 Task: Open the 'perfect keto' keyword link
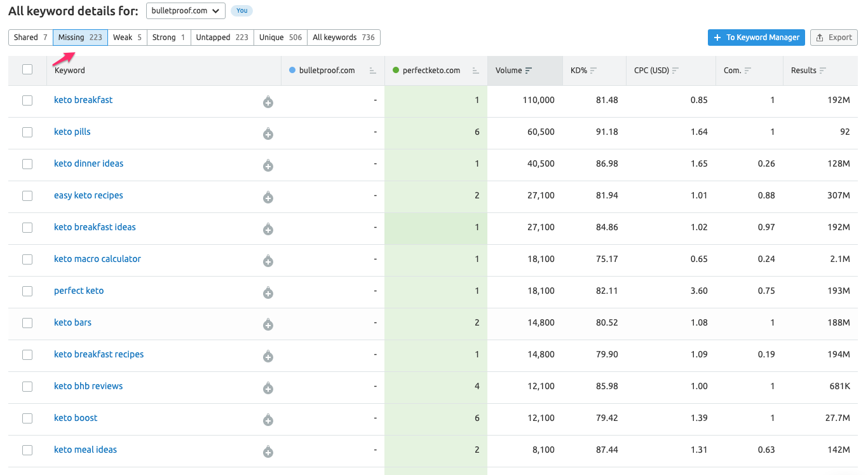[x=79, y=291]
